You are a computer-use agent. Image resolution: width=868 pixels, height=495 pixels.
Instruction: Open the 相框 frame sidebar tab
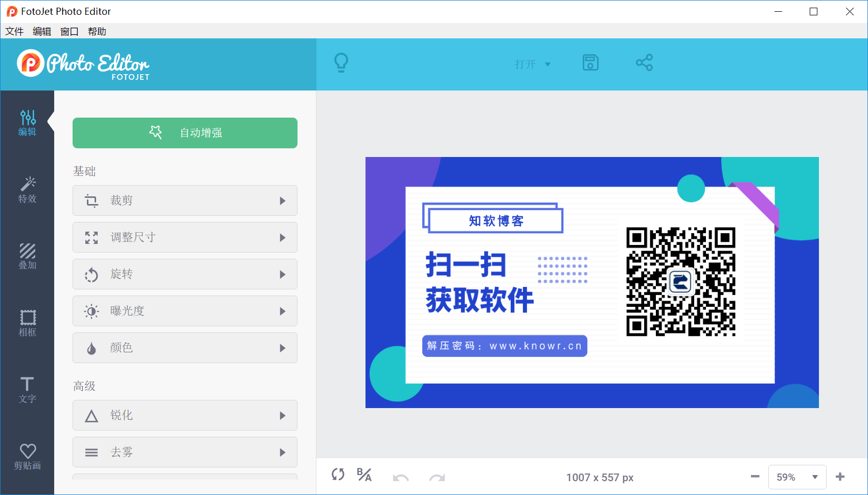coord(28,324)
